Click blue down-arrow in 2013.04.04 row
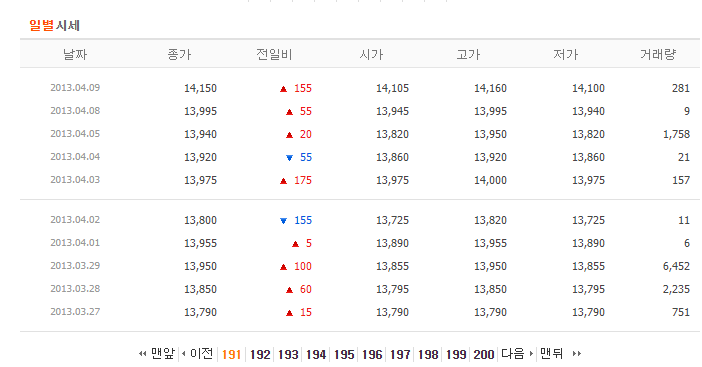Image resolution: width=702 pixels, height=367 pixels. point(289,158)
